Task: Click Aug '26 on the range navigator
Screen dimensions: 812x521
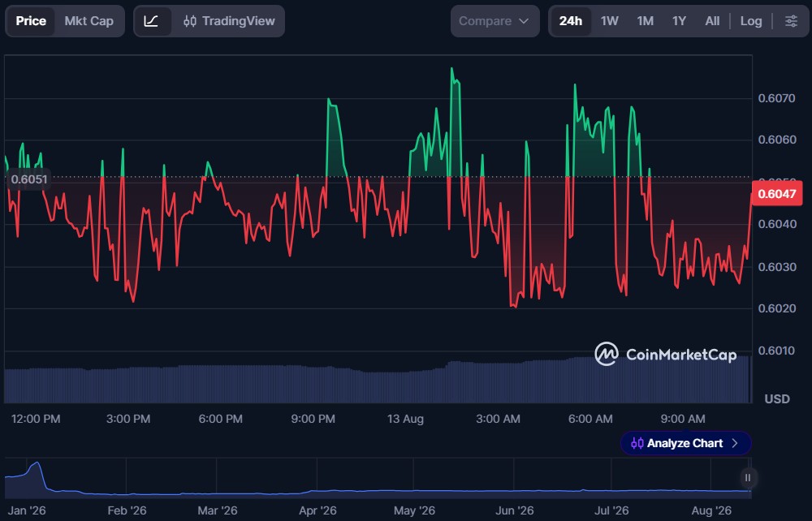Action: [x=711, y=510]
